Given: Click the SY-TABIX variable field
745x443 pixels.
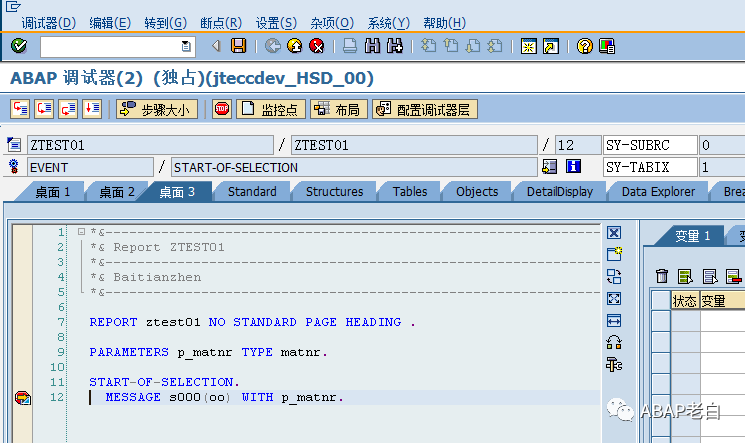Looking at the screenshot, I should [x=649, y=167].
